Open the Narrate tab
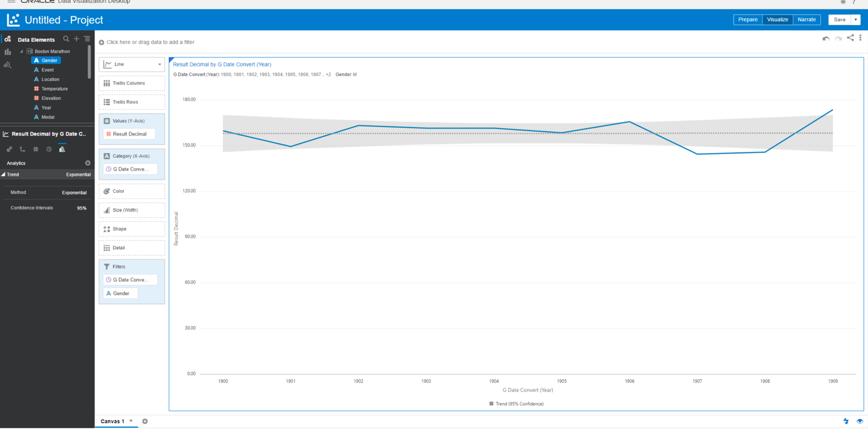Viewport: 868px width, 433px height. pyautogui.click(x=807, y=19)
